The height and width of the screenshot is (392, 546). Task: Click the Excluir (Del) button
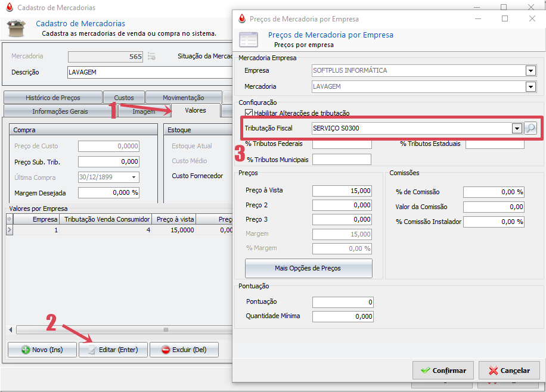tap(184, 350)
